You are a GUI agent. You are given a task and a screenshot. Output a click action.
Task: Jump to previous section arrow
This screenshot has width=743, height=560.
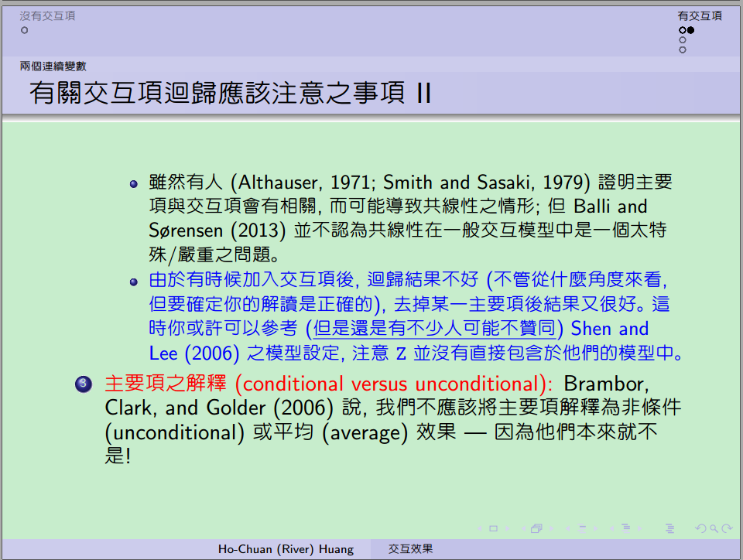point(611,528)
